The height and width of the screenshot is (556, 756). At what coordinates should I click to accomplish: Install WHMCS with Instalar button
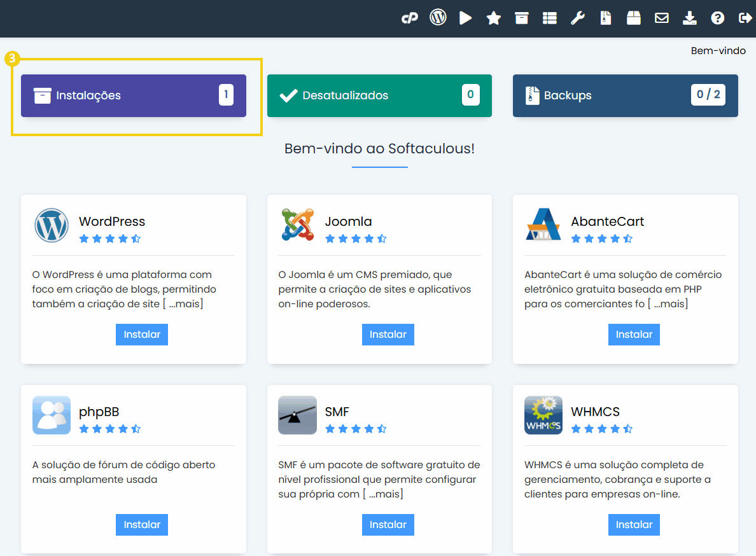(x=634, y=525)
